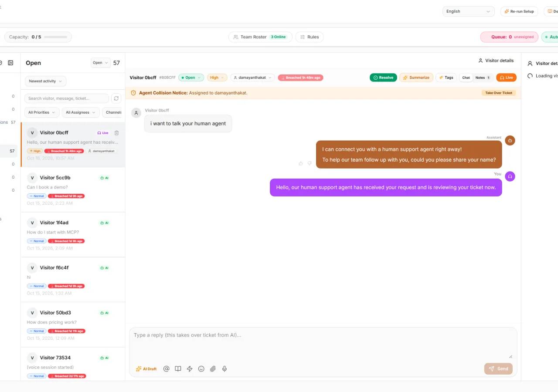This screenshot has width=558, height=392.
Task: Open the damayanthakat assignee dropdown
Action: (x=252, y=78)
